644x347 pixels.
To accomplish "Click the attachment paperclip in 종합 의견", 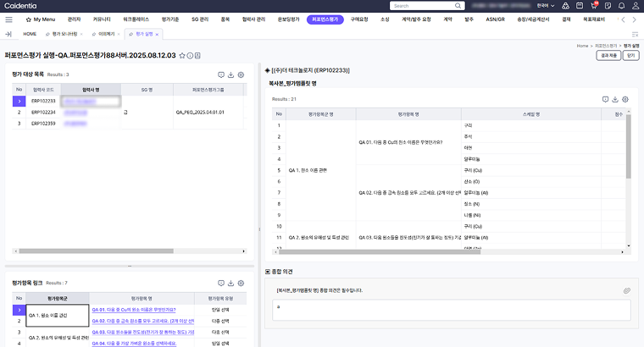I will [627, 290].
